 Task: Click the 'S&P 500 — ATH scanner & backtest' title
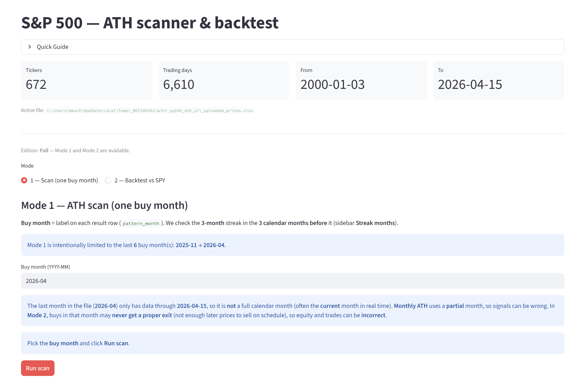tap(150, 23)
